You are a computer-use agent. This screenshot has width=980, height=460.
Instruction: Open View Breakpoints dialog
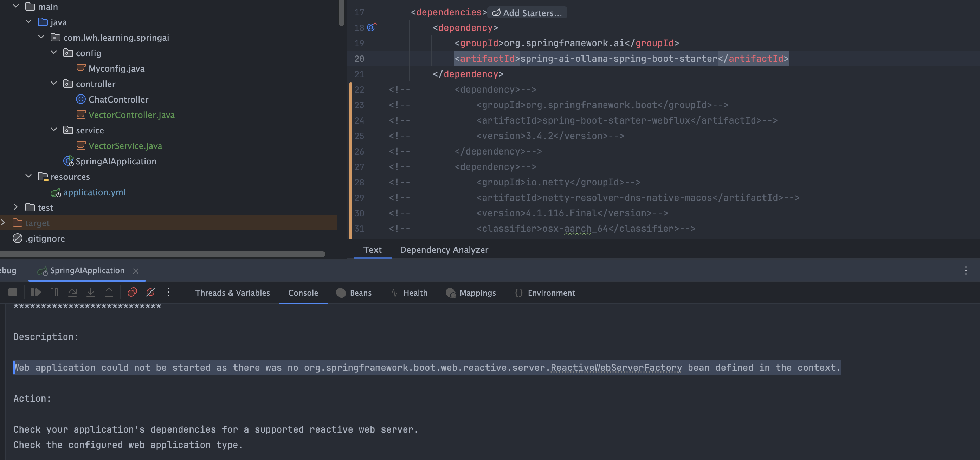click(132, 293)
